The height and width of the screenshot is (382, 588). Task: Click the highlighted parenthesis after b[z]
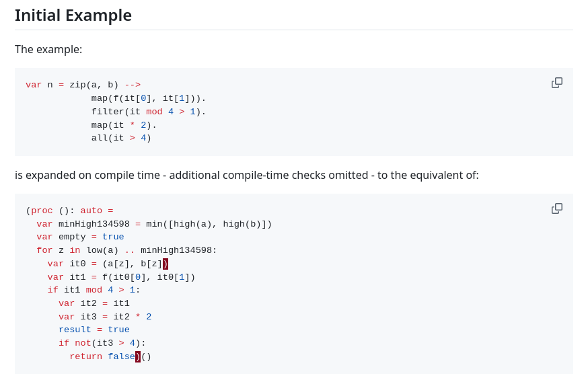pos(166,264)
